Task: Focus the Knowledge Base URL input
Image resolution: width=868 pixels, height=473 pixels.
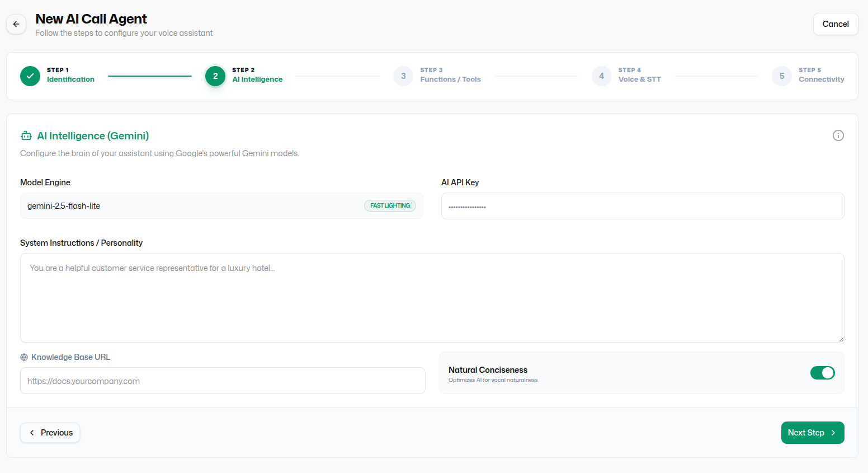Action: coord(223,381)
